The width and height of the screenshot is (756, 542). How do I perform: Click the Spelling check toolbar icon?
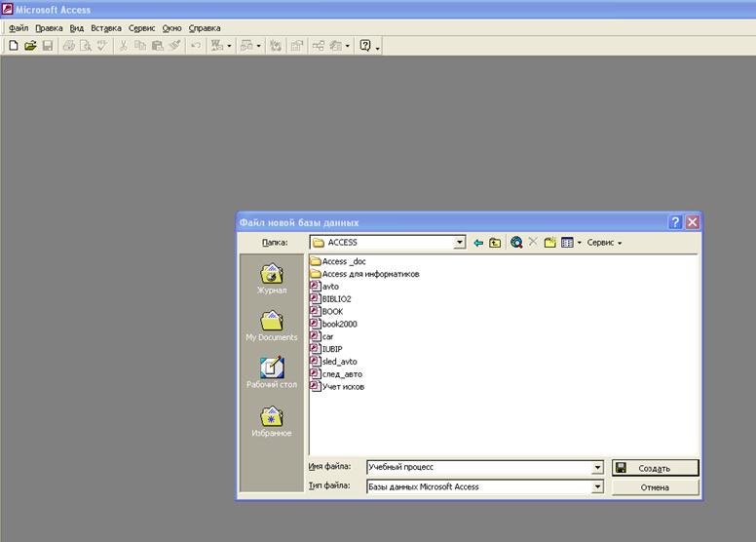click(102, 46)
